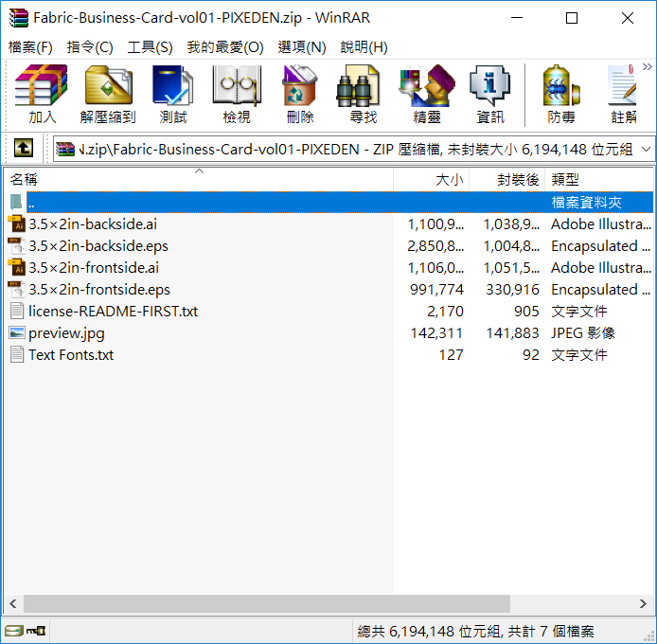Viewport: 657px width, 644px height.
Task: Click the image icon of preview.jpg
Action: click(x=17, y=333)
